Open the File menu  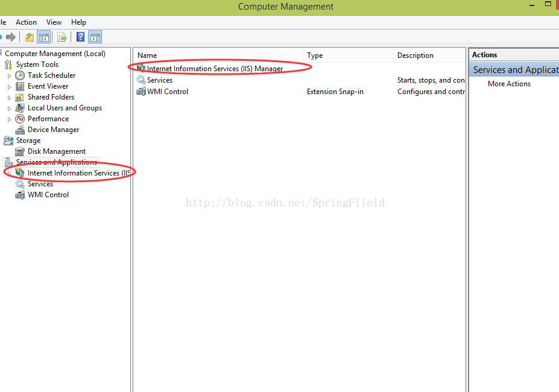point(3,22)
